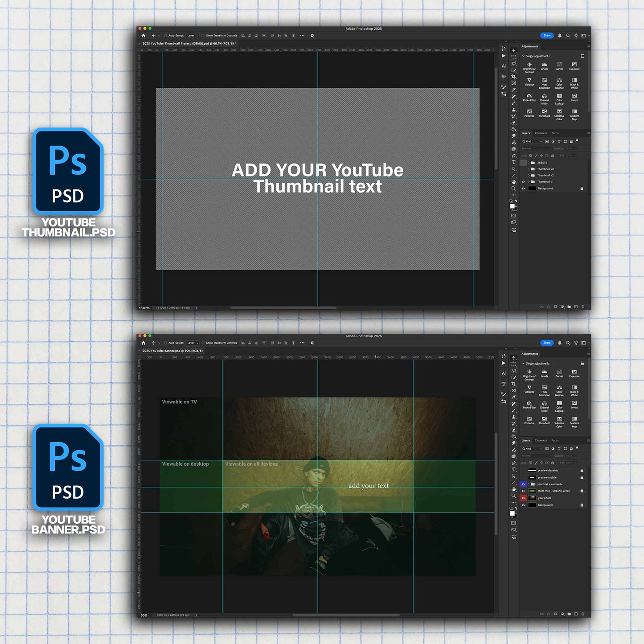644x644 pixels.
Task: Click the Share button
Action: tap(546, 36)
